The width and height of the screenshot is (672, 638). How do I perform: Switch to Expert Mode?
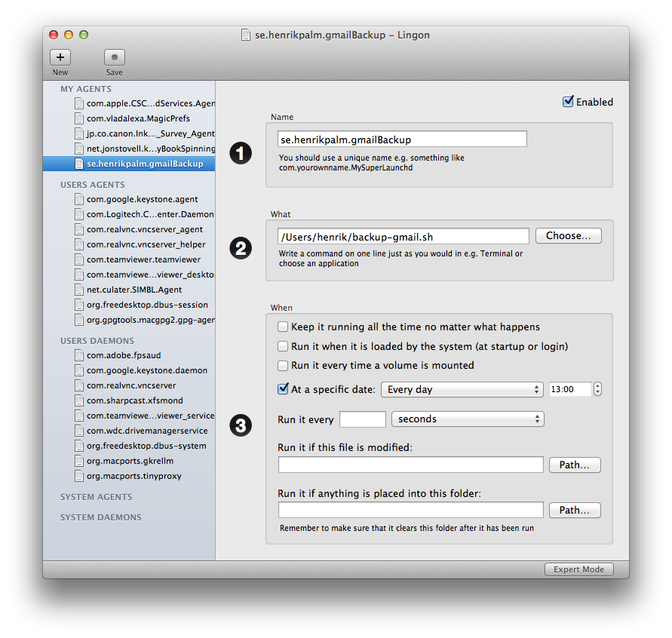tap(579, 569)
